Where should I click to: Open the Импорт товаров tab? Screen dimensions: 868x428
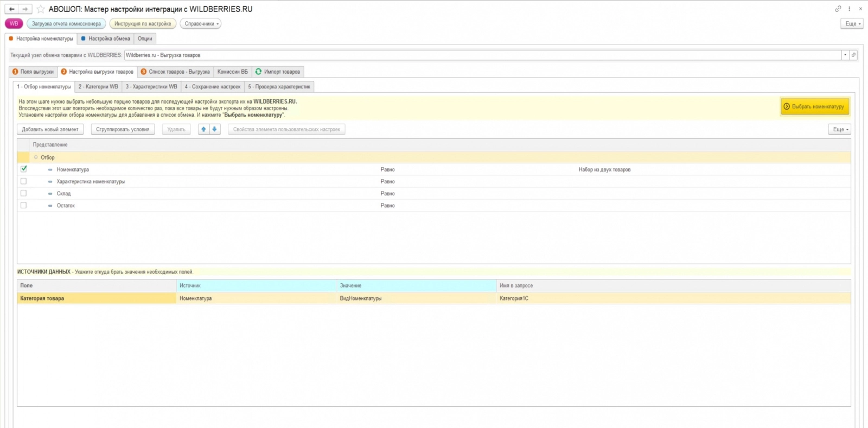tap(278, 72)
